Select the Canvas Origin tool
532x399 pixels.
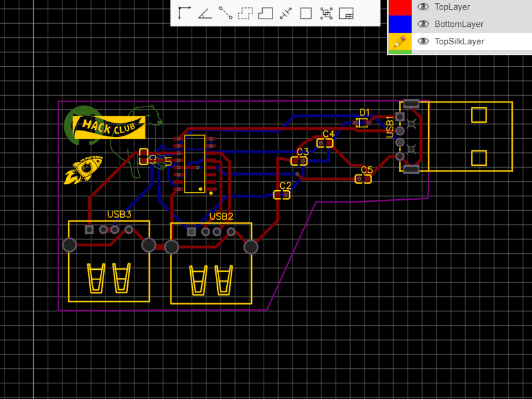184,13
